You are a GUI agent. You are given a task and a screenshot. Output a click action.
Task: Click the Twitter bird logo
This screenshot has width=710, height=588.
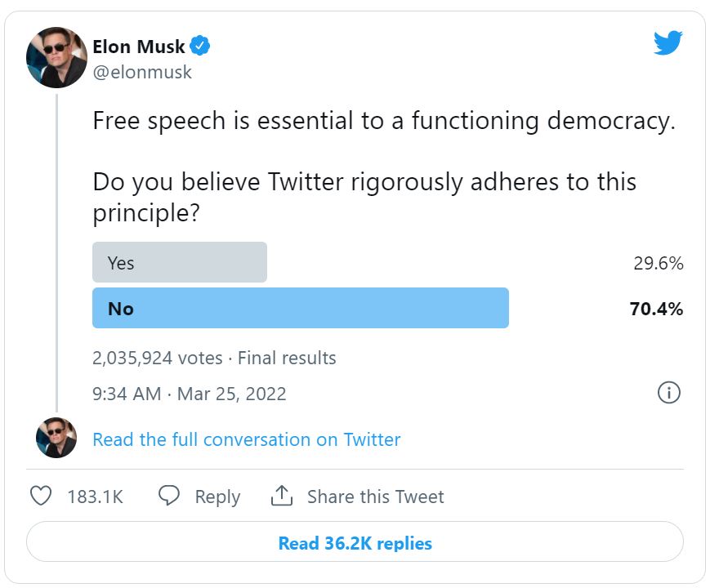(x=668, y=42)
